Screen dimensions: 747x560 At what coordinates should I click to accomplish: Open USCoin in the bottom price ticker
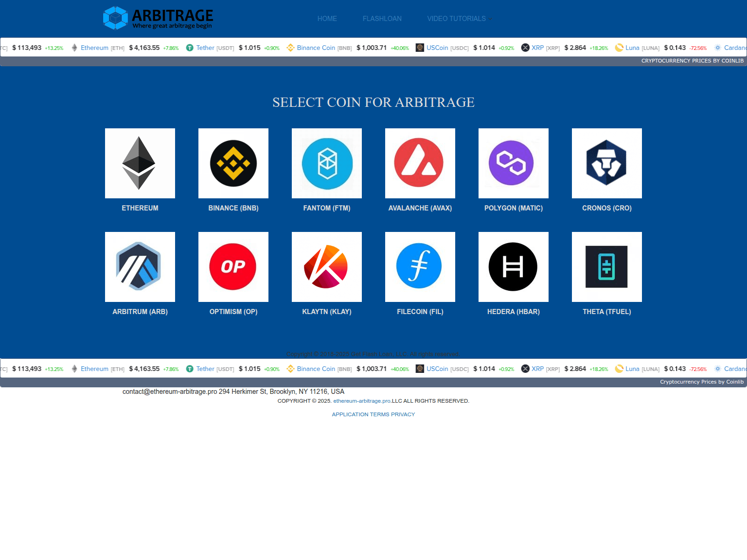[x=437, y=369]
